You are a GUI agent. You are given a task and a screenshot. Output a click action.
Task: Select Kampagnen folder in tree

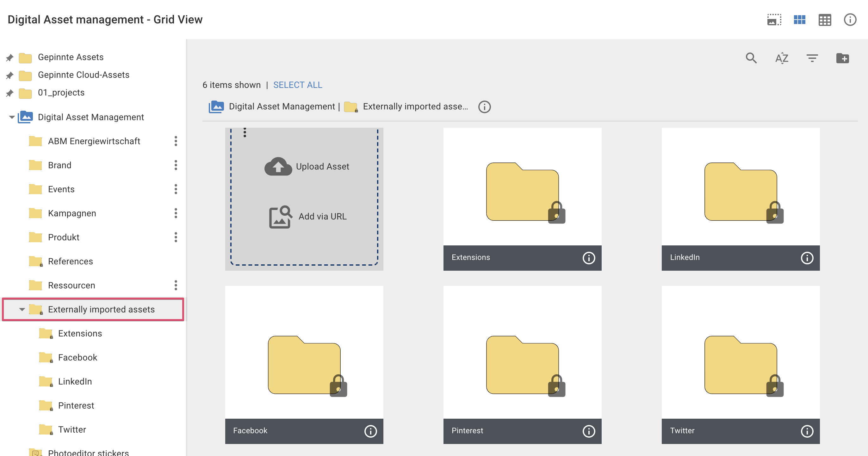pyautogui.click(x=72, y=213)
